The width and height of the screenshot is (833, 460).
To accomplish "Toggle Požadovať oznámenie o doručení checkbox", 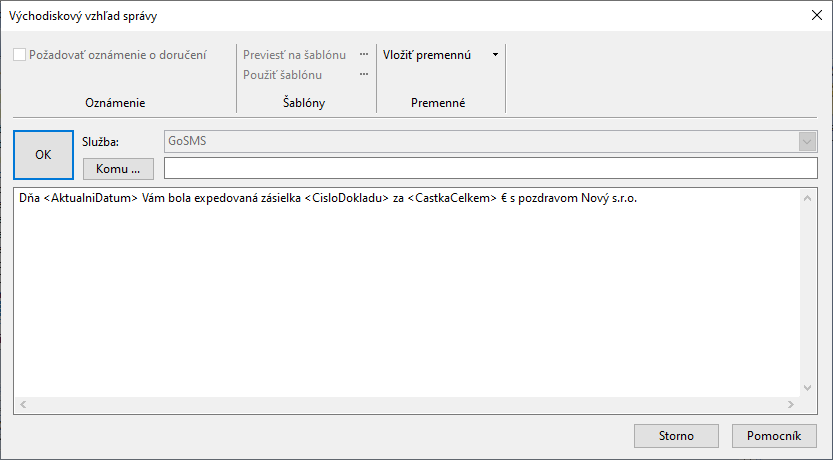I will pyautogui.click(x=20, y=55).
